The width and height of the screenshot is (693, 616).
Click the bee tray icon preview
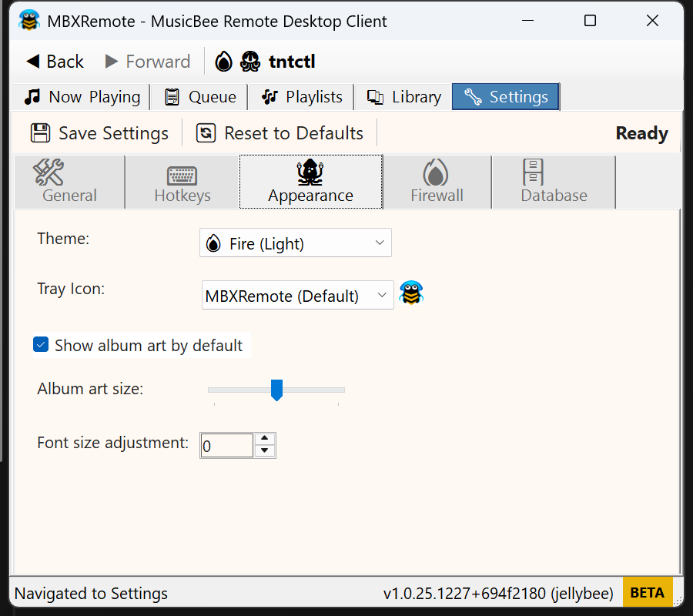click(411, 293)
